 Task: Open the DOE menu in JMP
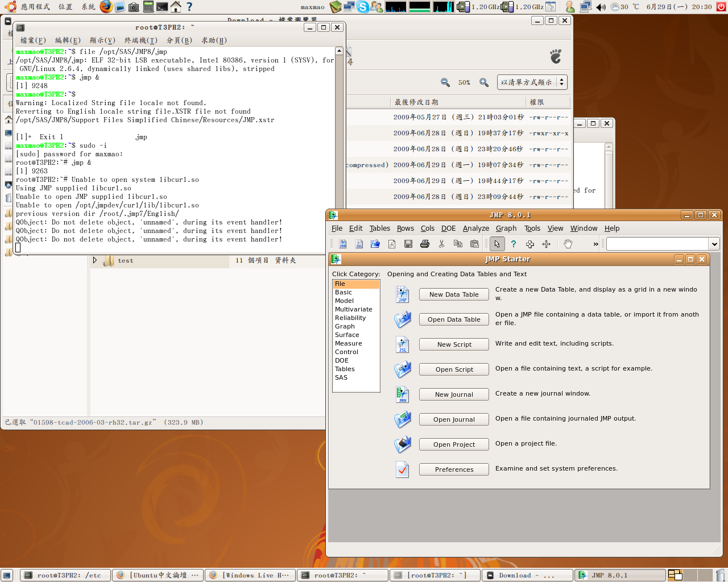449,228
